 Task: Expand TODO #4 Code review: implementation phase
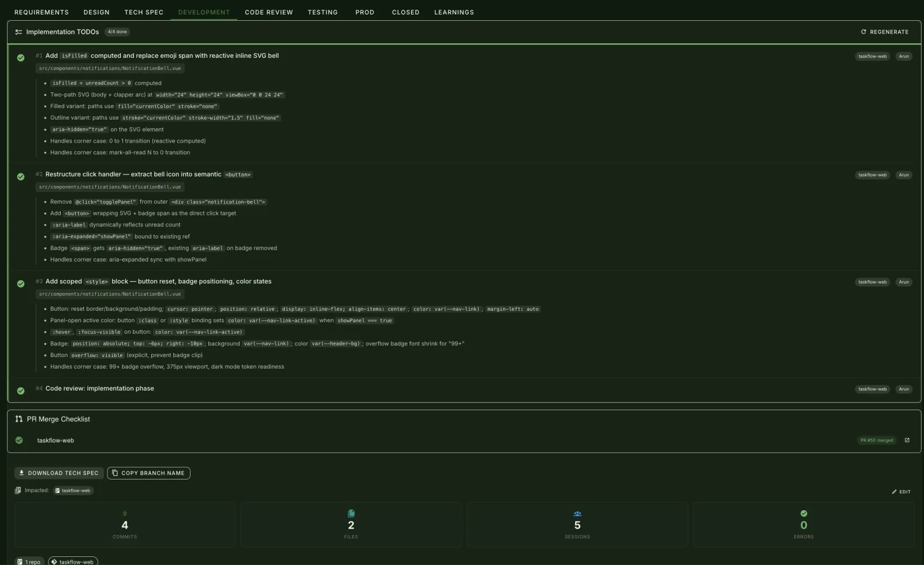pos(99,388)
